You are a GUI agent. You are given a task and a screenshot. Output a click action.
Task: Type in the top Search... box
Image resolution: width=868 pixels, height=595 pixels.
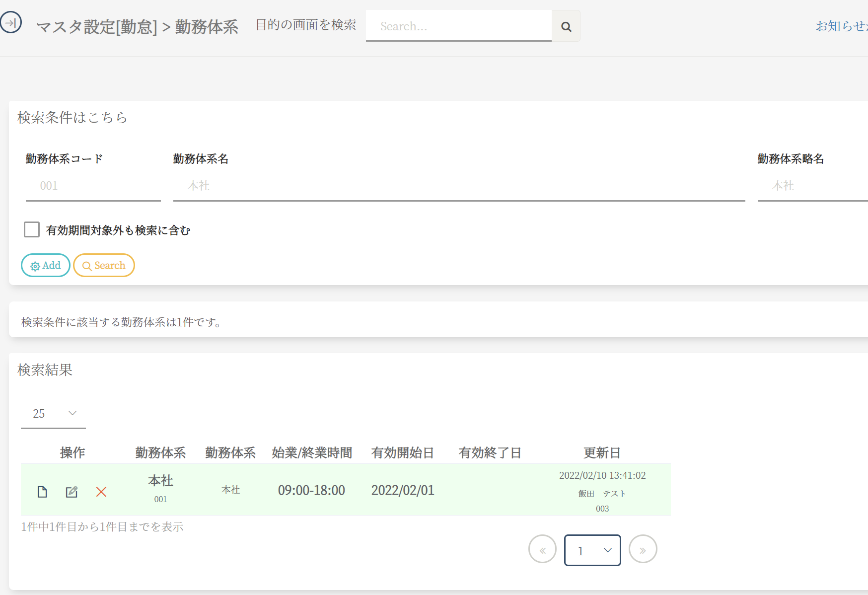point(458,26)
